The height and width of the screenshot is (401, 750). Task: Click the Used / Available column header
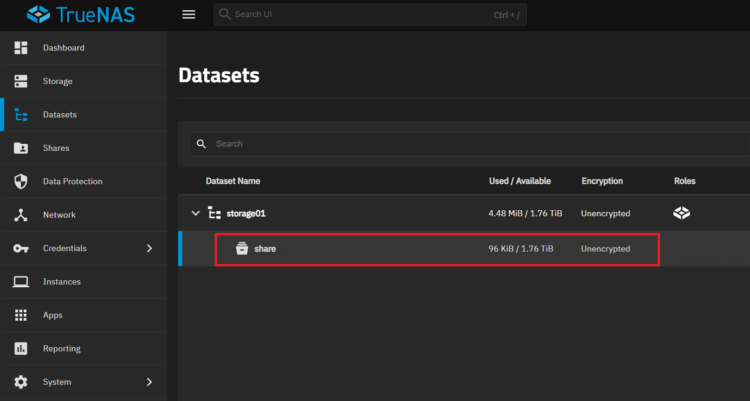point(519,181)
